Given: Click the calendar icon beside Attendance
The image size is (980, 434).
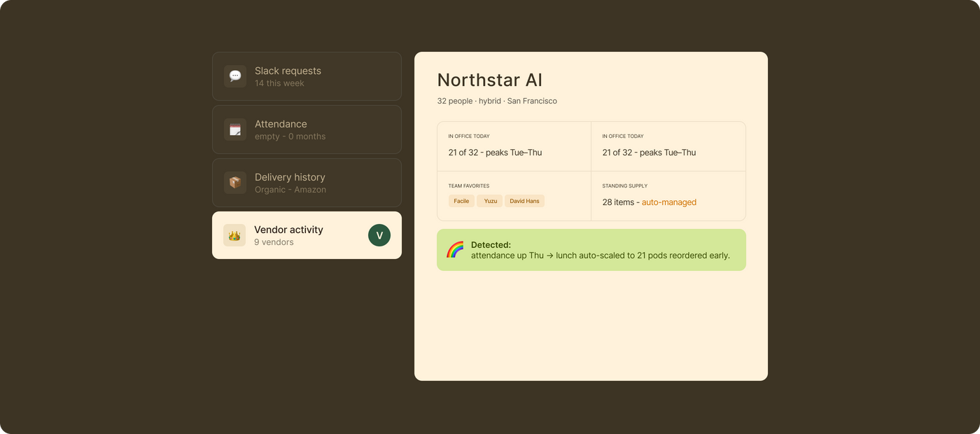Looking at the screenshot, I should click(x=235, y=129).
